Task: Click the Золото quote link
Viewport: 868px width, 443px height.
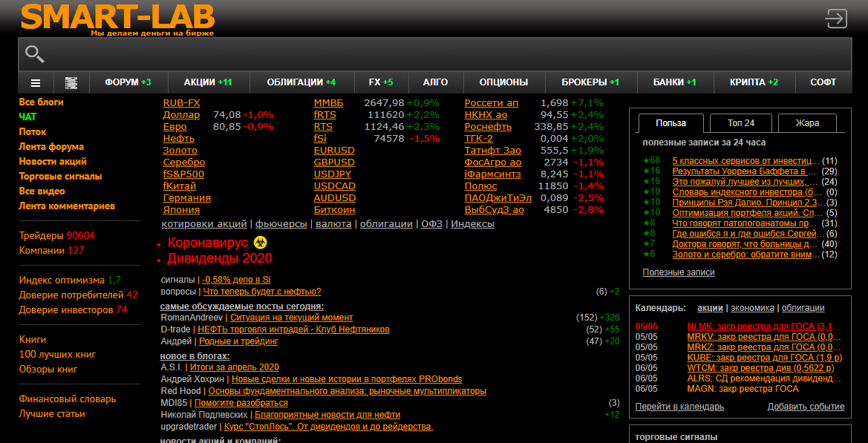Action: tap(180, 151)
